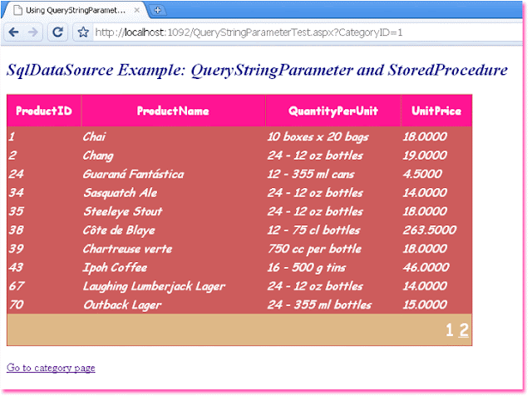Select the Using QueryStringParamet... tab
Image resolution: width=532 pixels, height=396 pixels.
point(75,10)
